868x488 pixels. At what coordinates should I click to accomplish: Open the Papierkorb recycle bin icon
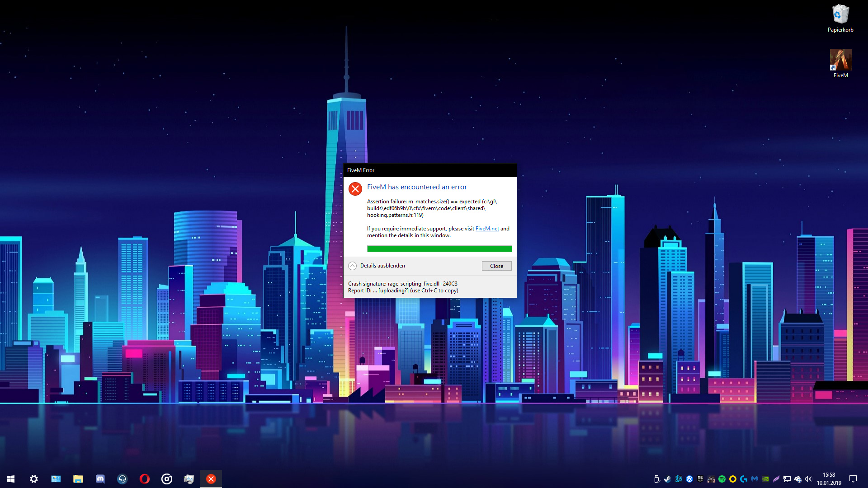click(840, 19)
